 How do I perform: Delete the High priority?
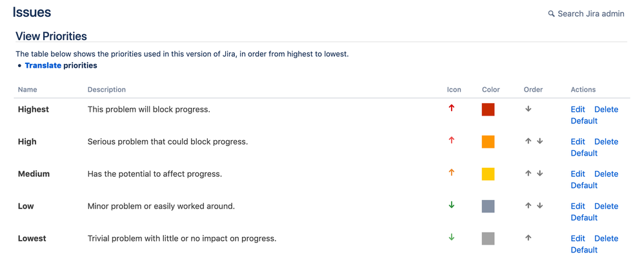(606, 141)
